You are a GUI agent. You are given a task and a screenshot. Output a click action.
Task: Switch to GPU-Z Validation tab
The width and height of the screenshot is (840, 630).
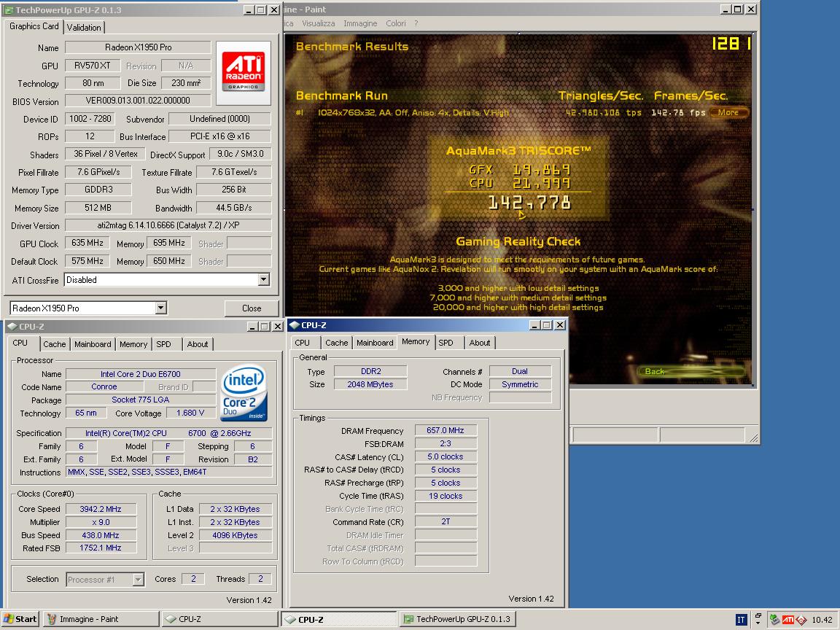tap(84, 27)
